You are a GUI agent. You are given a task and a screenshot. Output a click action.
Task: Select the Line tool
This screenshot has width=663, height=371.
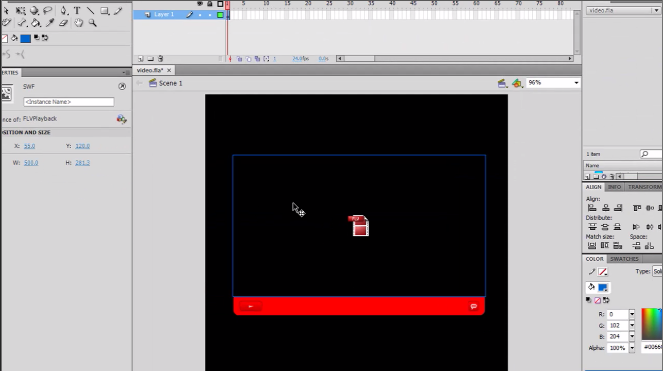point(90,11)
